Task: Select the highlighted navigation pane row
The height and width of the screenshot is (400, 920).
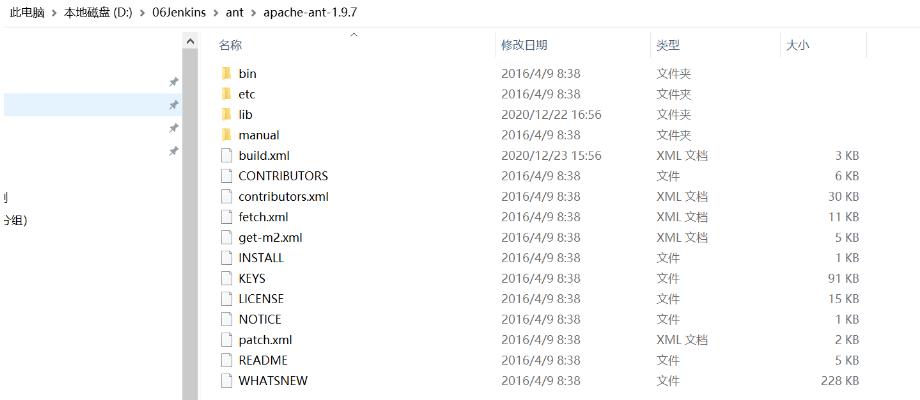Action: pos(93,105)
